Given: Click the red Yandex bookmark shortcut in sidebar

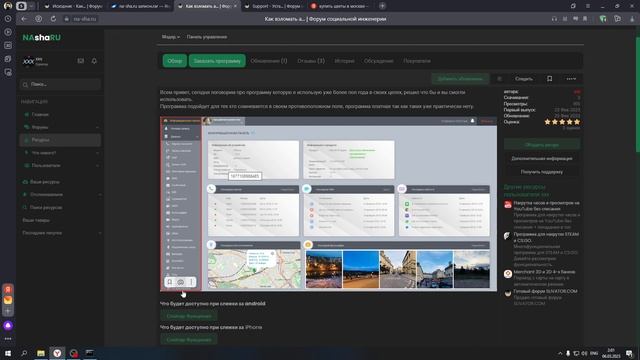Looking at the screenshot, I should [x=8, y=289].
